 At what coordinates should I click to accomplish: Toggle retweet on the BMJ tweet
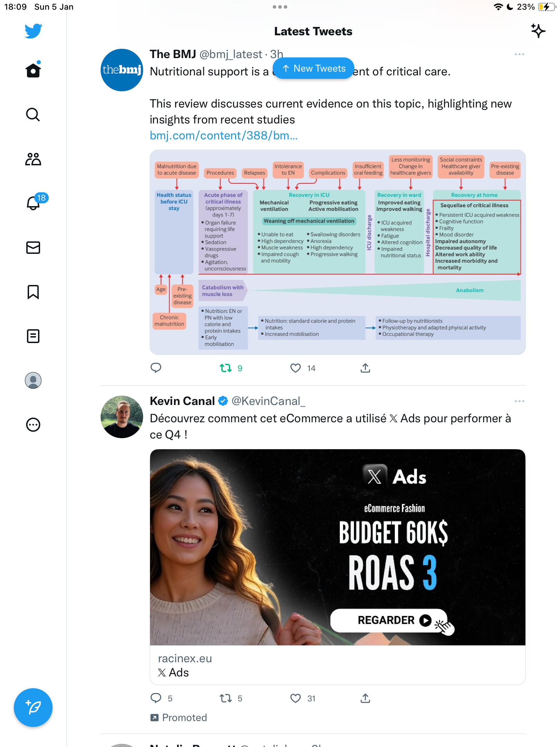point(226,368)
